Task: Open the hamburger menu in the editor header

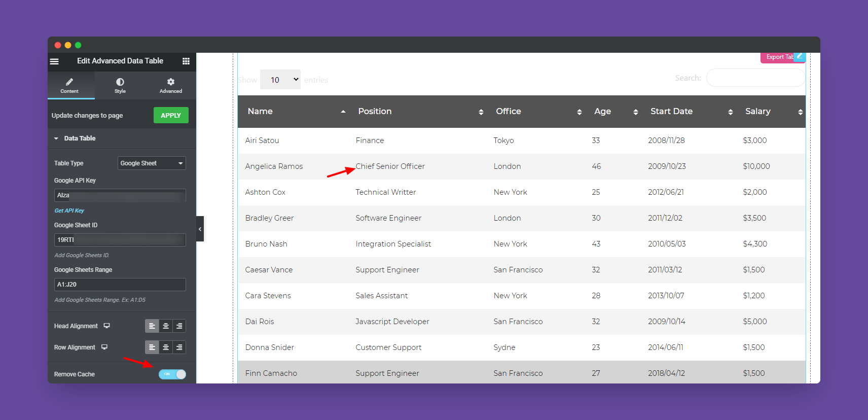Action: pos(54,61)
